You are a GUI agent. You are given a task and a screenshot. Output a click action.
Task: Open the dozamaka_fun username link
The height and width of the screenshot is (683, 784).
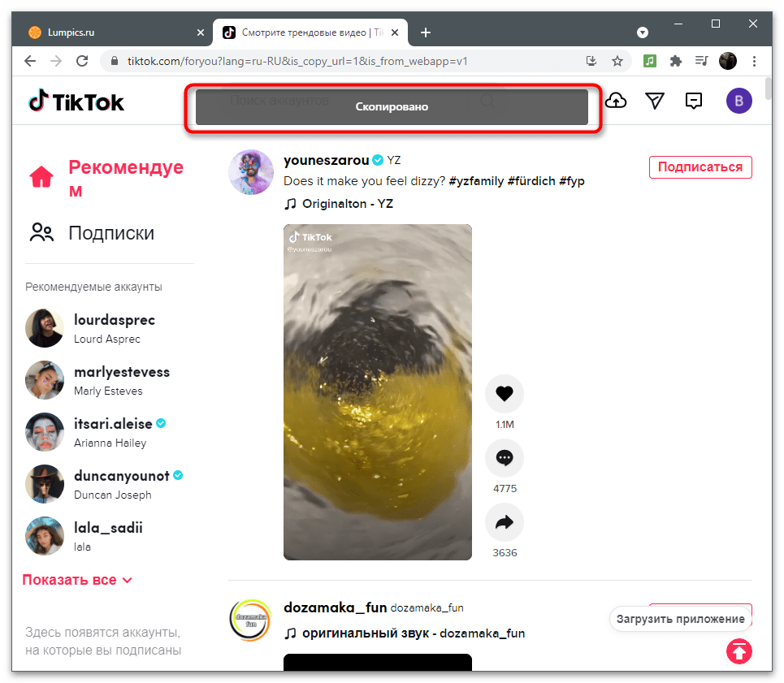click(x=335, y=607)
